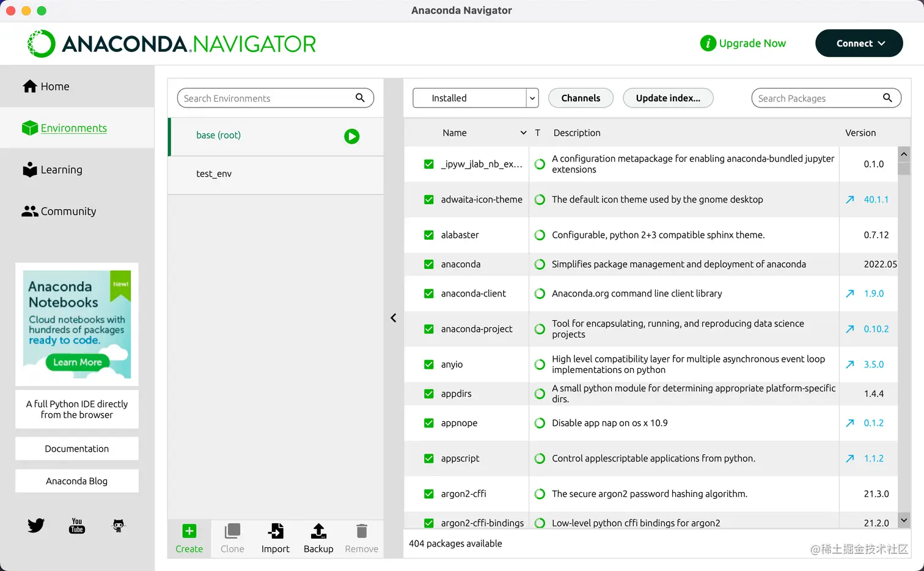This screenshot has height=571, width=924.
Task: Click the Upgrade Now info icon
Action: [708, 43]
